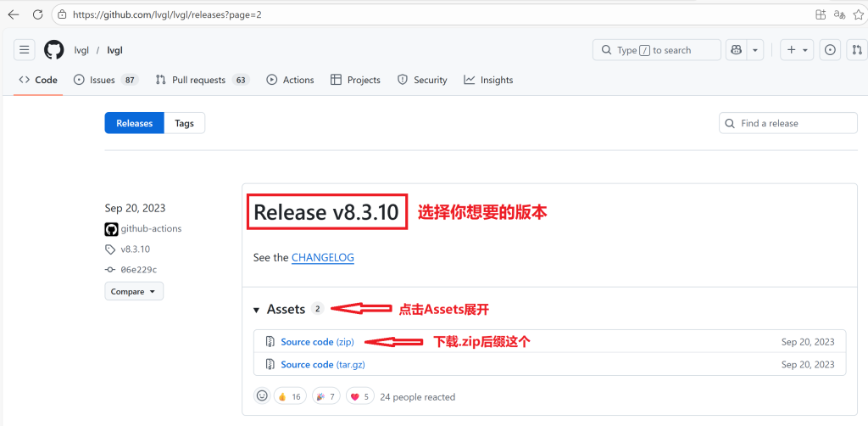Download Source code (zip) asset
The height and width of the screenshot is (426, 868).
317,342
